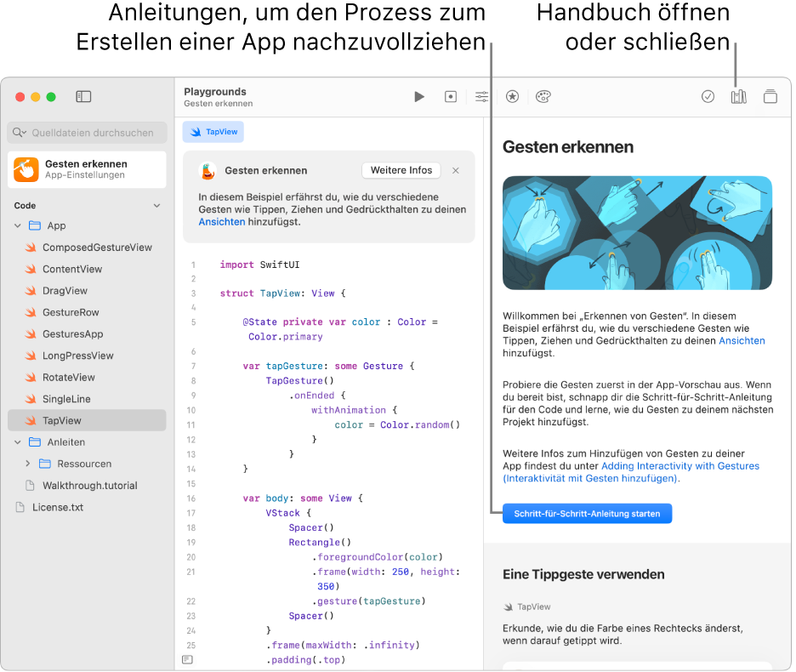Click the Ressourcen folder icon

point(45,464)
